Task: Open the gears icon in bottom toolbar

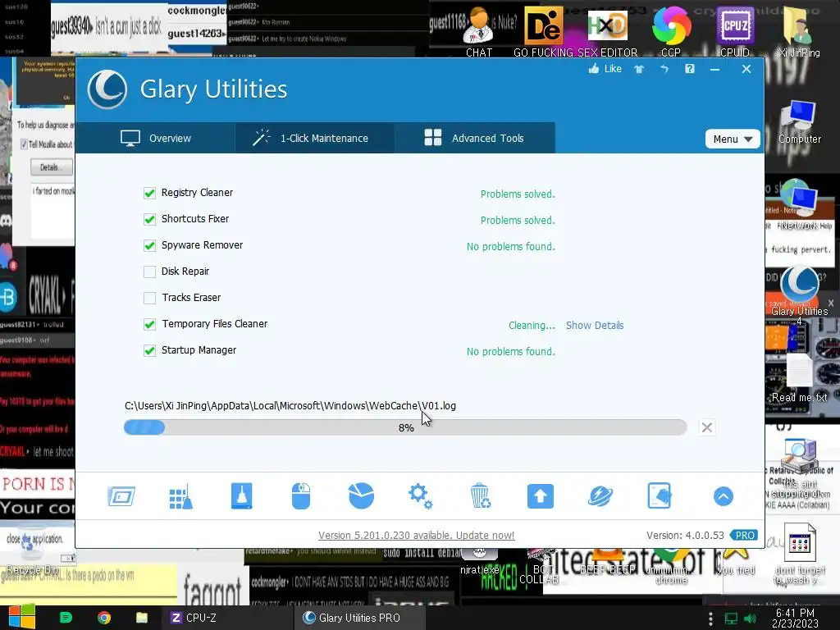Action: [x=421, y=496]
